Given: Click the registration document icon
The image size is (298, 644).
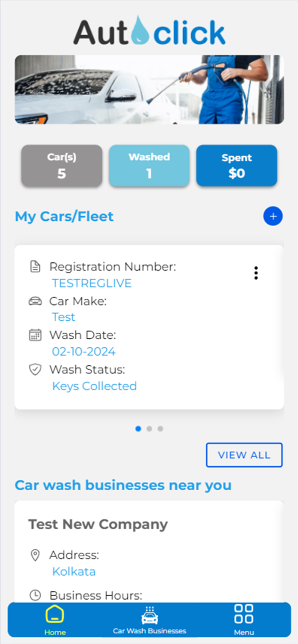Looking at the screenshot, I should click(x=35, y=266).
